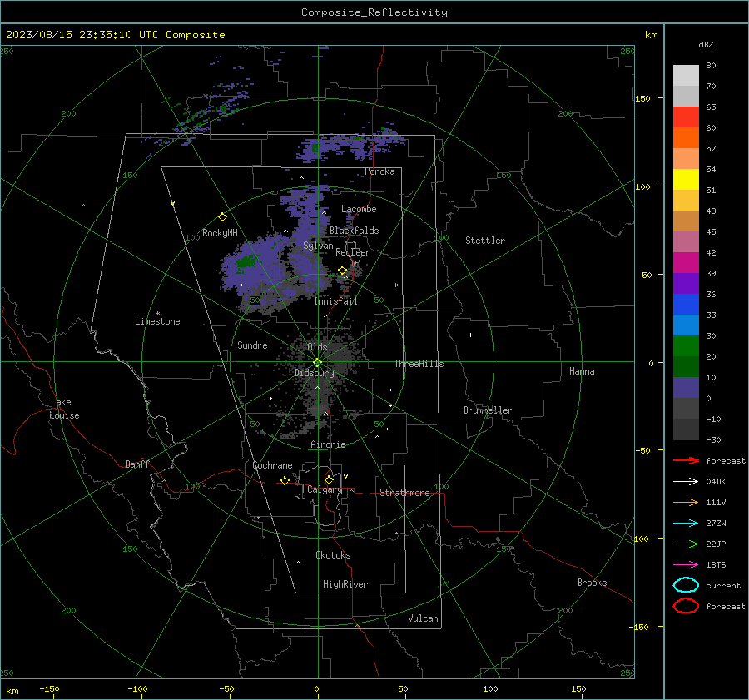Image resolution: width=749 pixels, height=700 pixels.
Task: Click the dBZ legend heading
Action: point(706,44)
